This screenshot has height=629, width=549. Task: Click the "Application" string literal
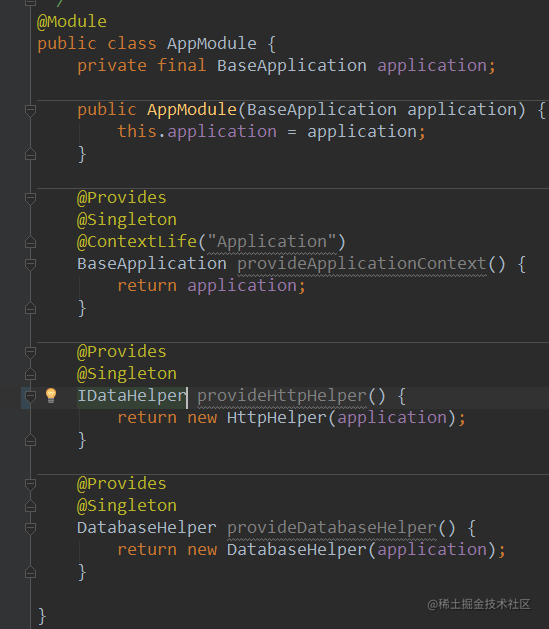272,241
